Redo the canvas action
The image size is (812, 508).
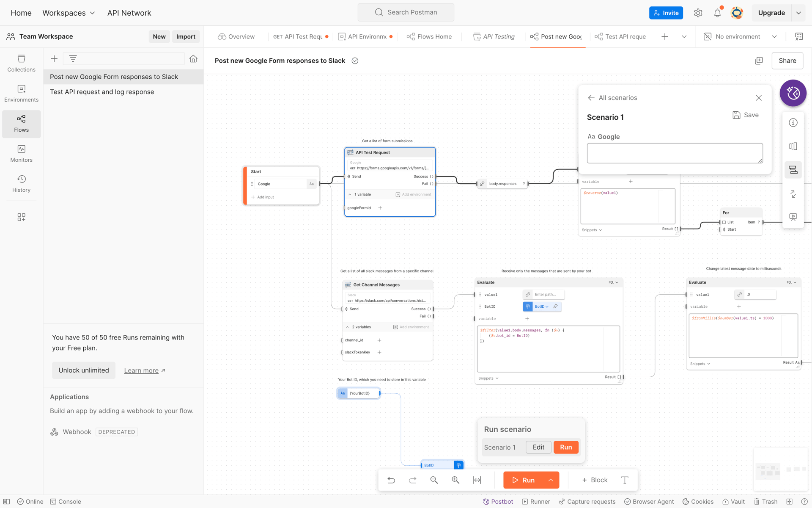[x=412, y=480]
